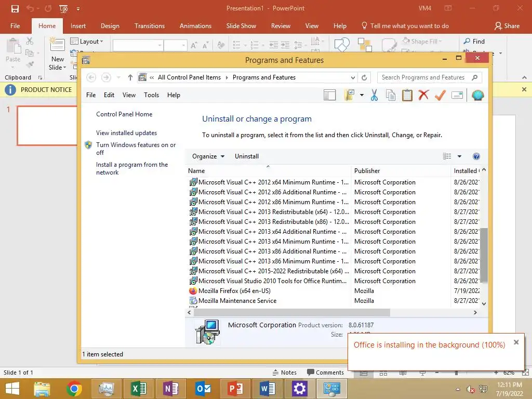The height and width of the screenshot is (399, 532).
Task: Click Start From Beginning quick access icon
Action: point(63,8)
